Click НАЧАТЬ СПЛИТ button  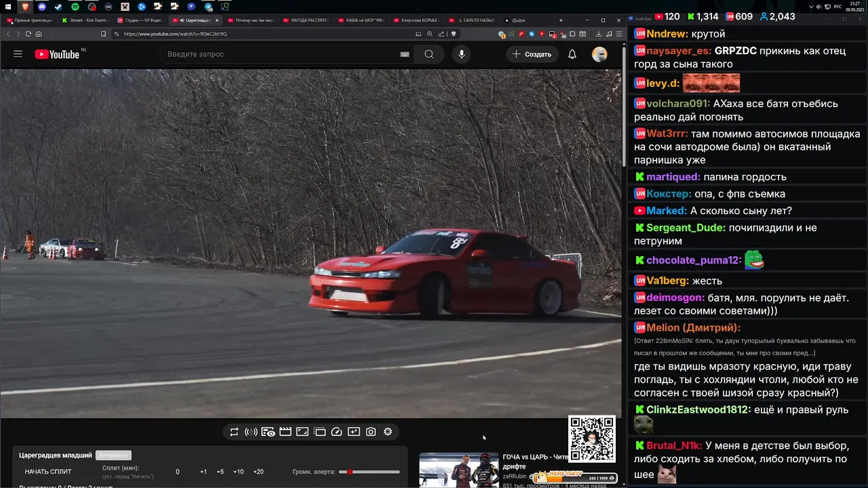coord(48,472)
